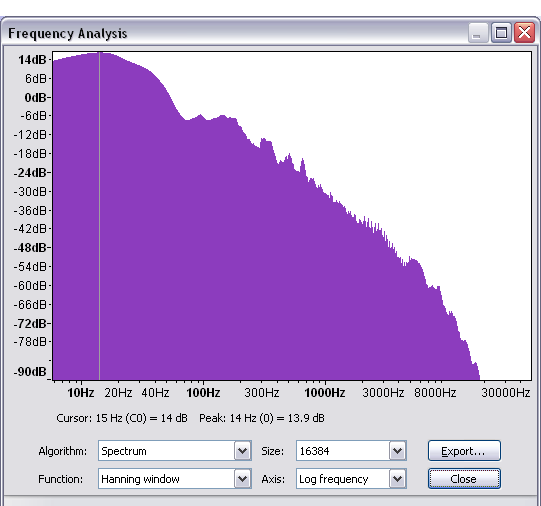The height and width of the screenshot is (506, 541).
Task: Click the -24dB axis label
Action: pyautogui.click(x=30, y=172)
